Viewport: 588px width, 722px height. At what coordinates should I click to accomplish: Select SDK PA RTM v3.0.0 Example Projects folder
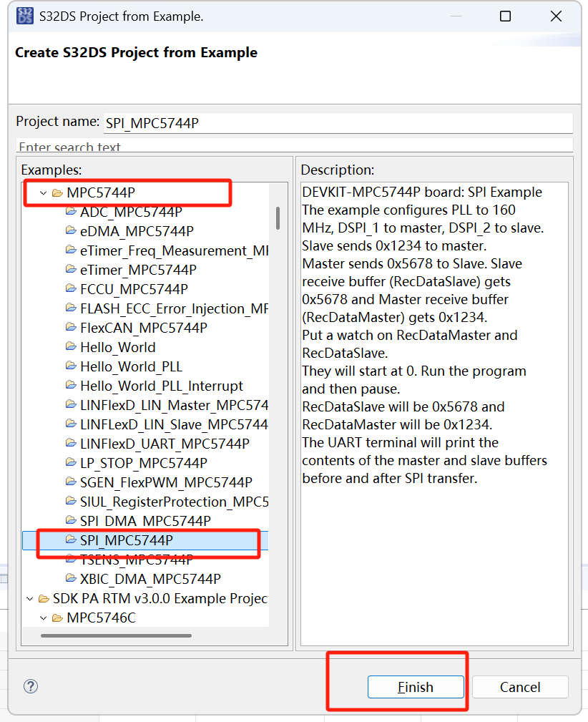[x=160, y=599]
